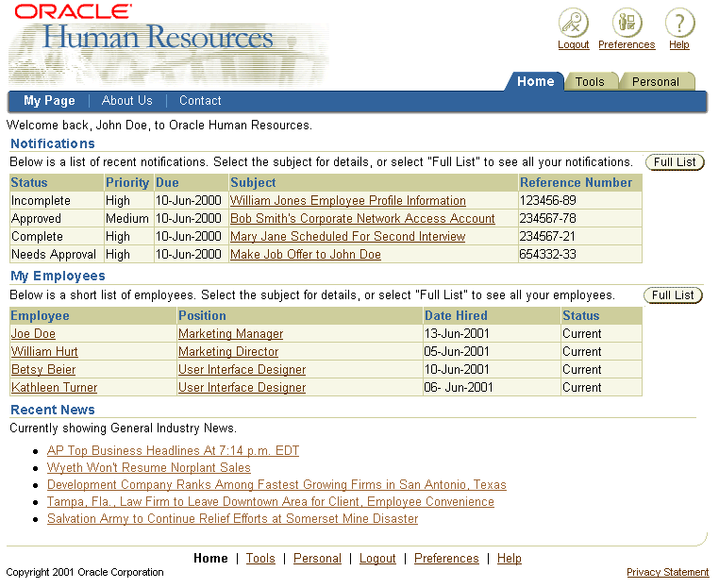Viewport: 719px width, 588px height.
Task: Switch to the Personal tab
Action: pyautogui.click(x=655, y=82)
